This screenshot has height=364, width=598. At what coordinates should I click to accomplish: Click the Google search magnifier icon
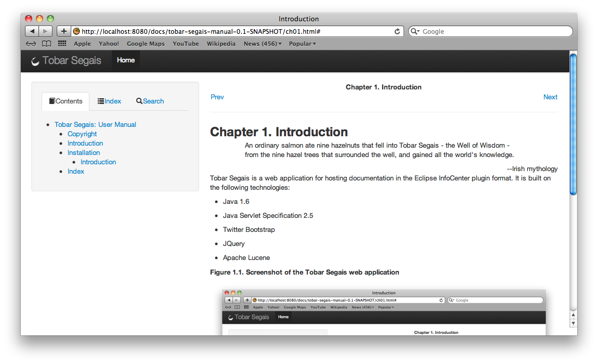[x=414, y=31]
